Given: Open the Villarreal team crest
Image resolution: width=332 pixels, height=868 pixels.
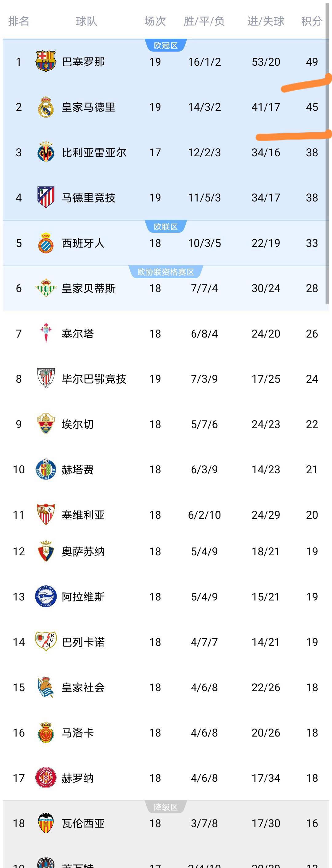Looking at the screenshot, I should point(45,152).
